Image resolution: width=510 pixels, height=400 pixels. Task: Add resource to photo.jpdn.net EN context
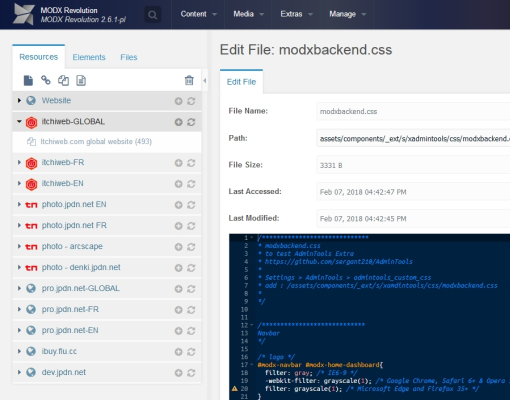click(x=179, y=205)
